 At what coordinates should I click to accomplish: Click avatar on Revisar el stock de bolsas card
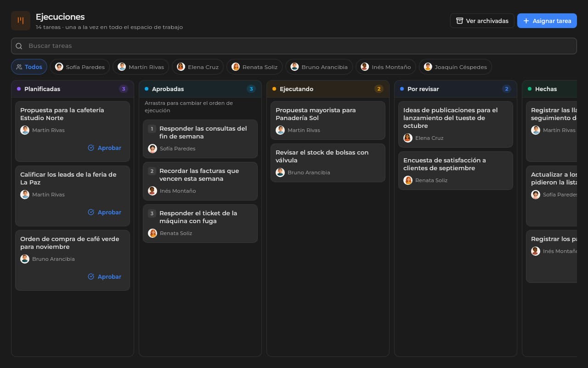click(x=280, y=172)
